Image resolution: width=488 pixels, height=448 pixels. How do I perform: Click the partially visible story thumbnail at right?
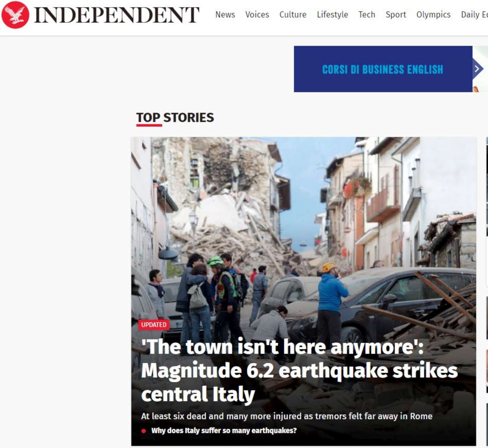pos(487,187)
